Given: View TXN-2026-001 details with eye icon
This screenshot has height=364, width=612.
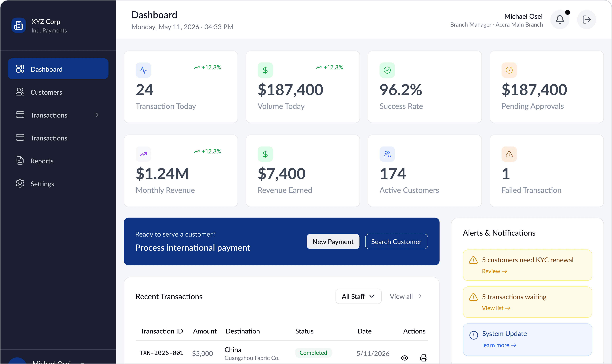Looking at the screenshot, I should pos(404,358).
